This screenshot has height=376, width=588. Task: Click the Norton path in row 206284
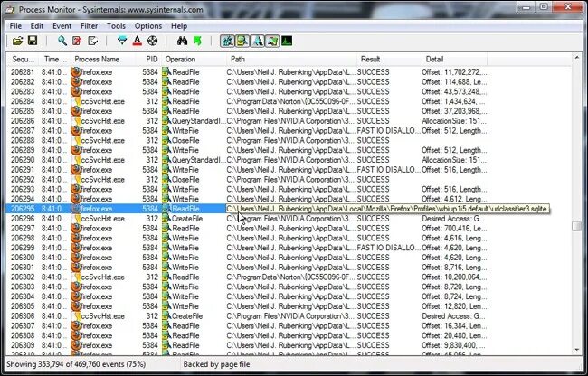tap(291, 101)
